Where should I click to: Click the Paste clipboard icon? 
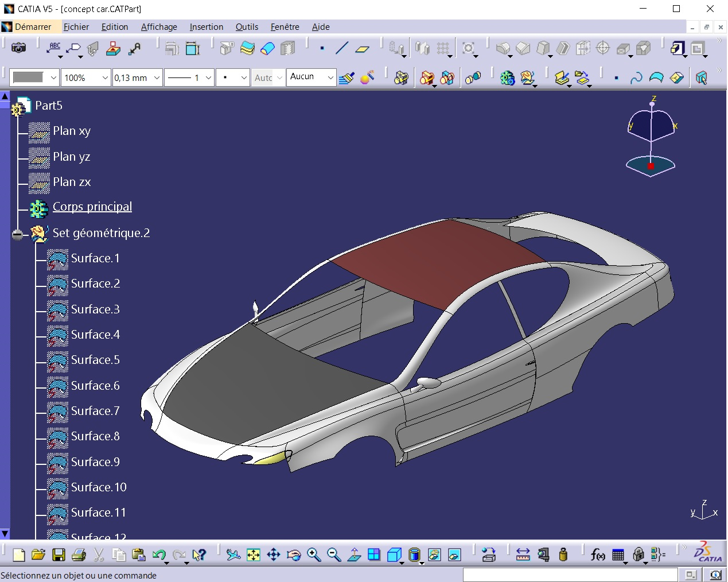point(138,554)
